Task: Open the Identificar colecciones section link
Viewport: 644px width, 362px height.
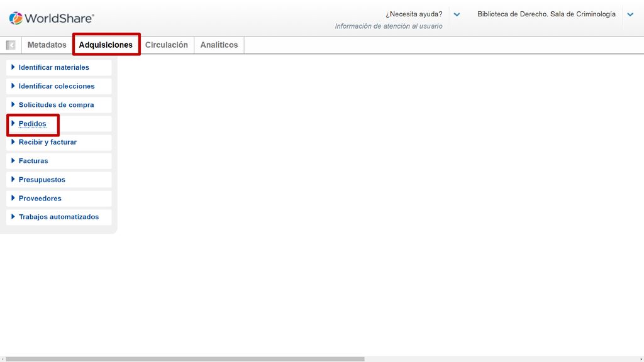Action: point(57,86)
